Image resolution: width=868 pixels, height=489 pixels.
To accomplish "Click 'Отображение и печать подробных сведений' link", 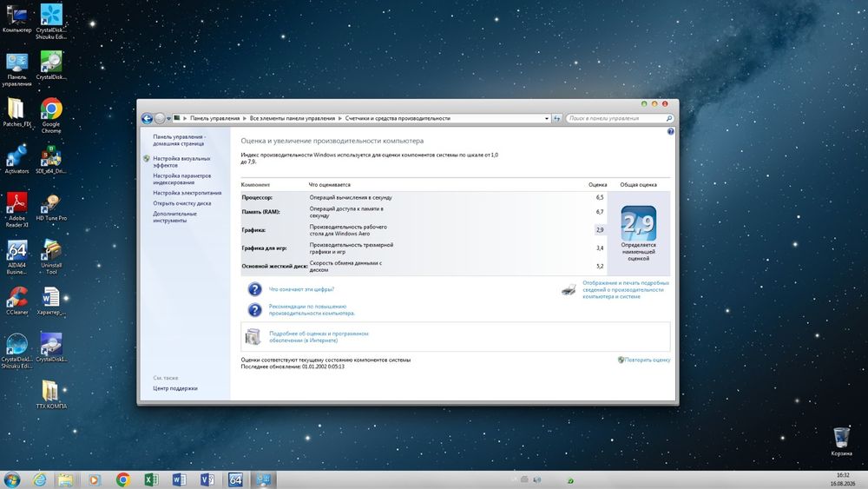I will coord(626,289).
